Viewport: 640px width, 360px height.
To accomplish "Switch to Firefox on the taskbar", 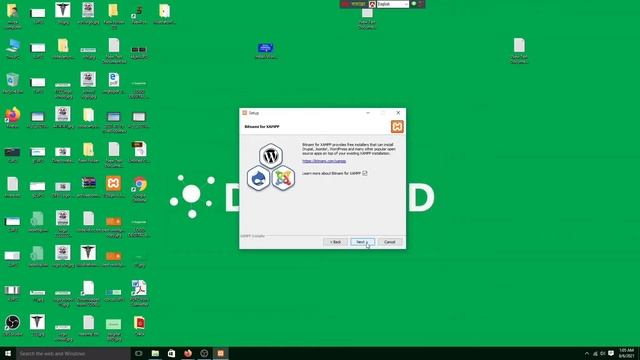I will pos(188,353).
